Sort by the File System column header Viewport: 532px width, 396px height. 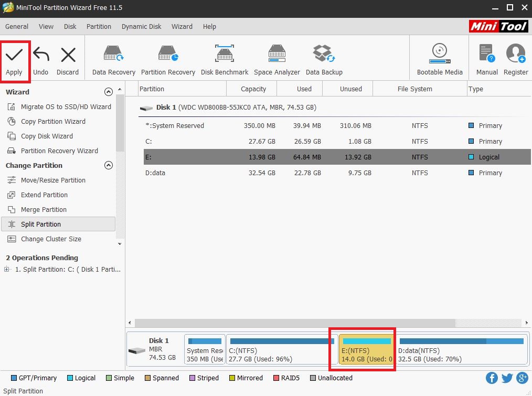(x=420, y=89)
